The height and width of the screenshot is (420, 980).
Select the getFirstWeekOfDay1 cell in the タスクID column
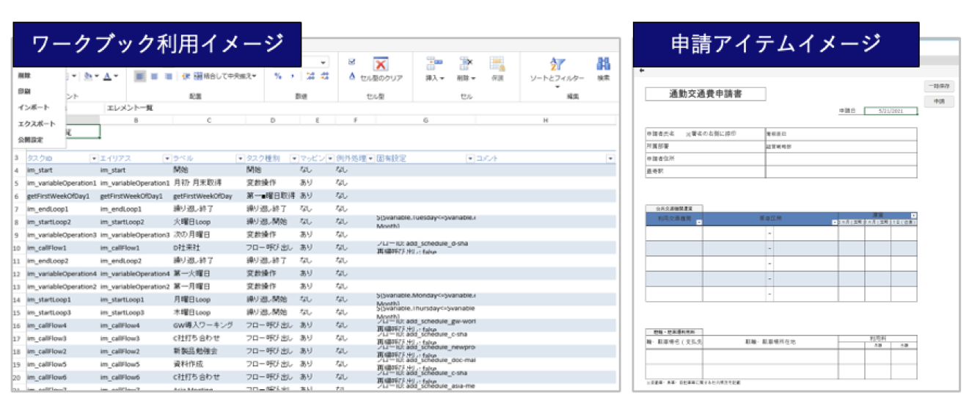62,196
